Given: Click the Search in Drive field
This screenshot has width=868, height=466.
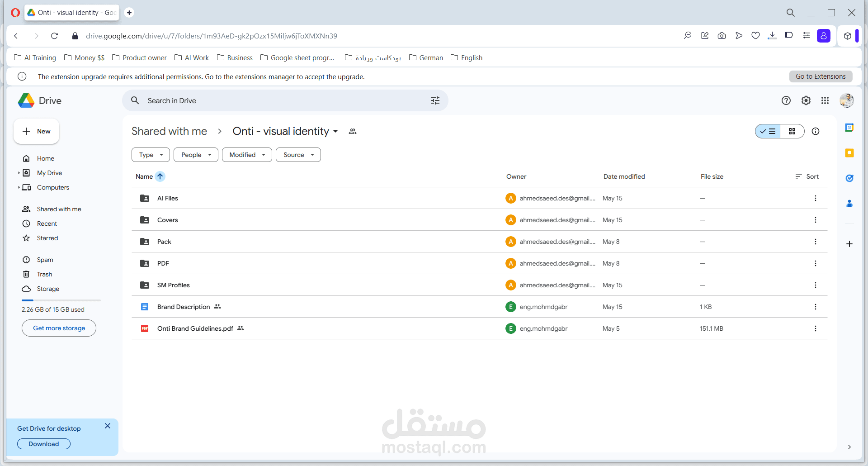Looking at the screenshot, I should coord(285,100).
